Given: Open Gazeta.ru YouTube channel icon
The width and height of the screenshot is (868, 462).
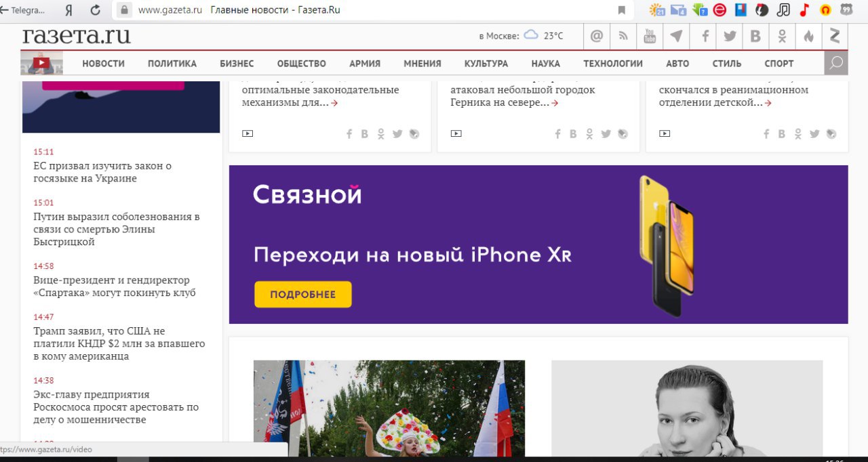Looking at the screenshot, I should click(x=650, y=36).
